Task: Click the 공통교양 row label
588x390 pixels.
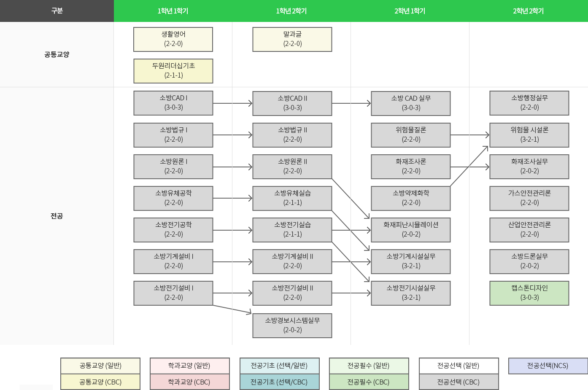Action: [57, 54]
